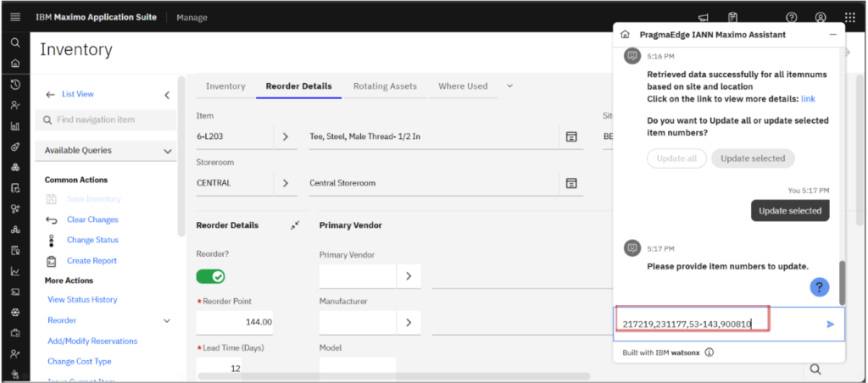Open history icon in left rail
Image resolution: width=868 pixels, height=383 pixels.
pos(15,84)
